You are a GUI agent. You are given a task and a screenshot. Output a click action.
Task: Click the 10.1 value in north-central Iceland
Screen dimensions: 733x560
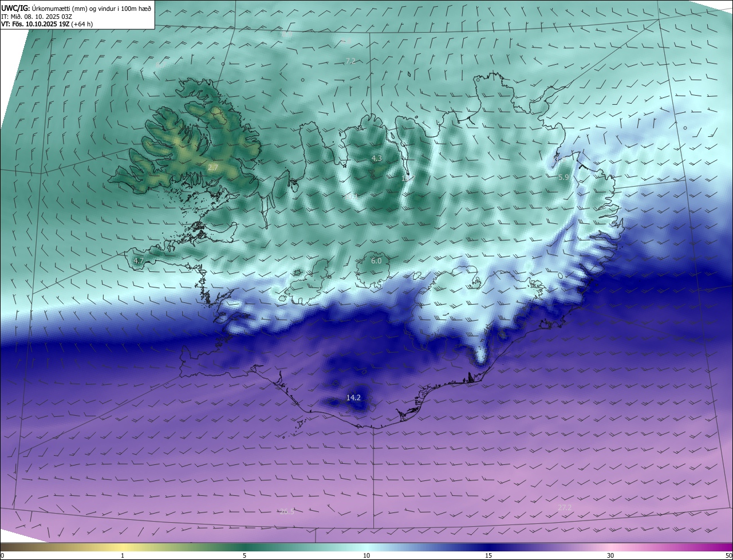[351, 196]
